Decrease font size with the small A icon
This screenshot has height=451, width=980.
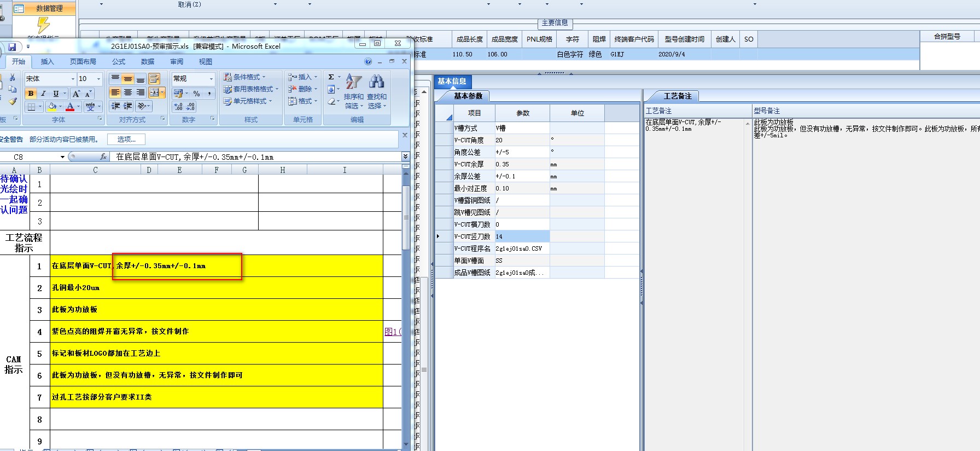tap(89, 94)
